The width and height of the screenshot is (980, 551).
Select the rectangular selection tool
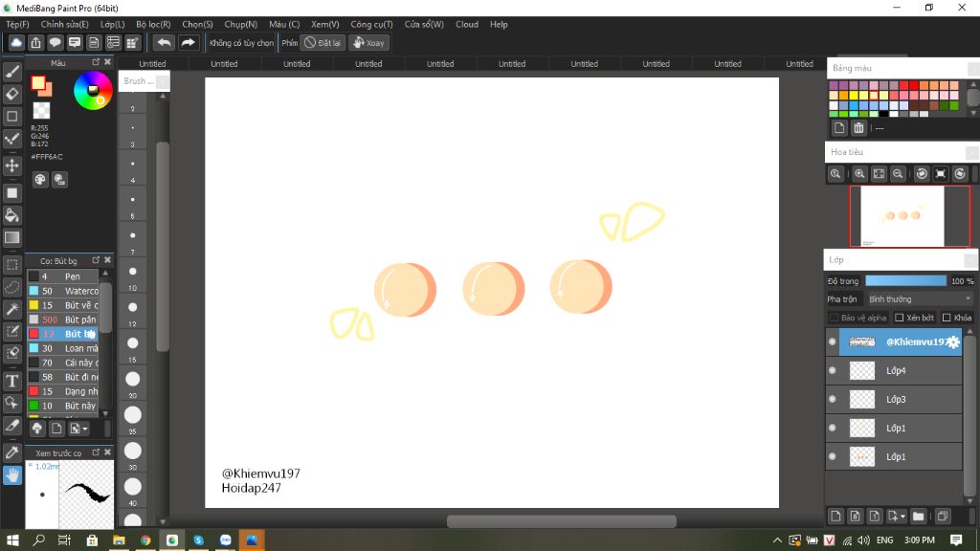click(11, 265)
